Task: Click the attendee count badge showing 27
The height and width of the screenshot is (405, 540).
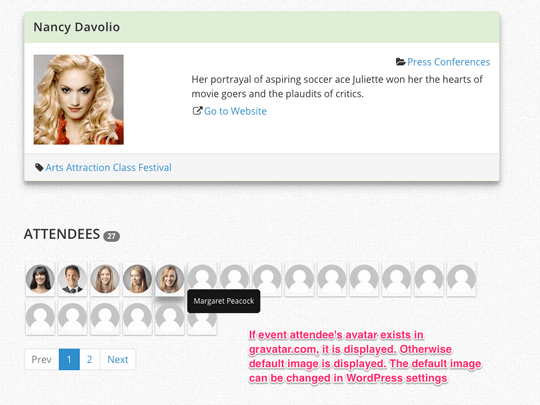Action: pyautogui.click(x=112, y=236)
